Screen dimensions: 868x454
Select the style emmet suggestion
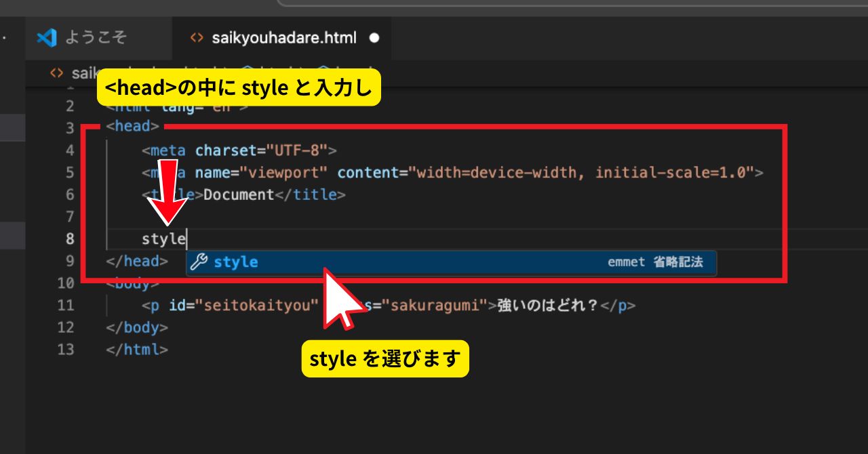[451, 262]
